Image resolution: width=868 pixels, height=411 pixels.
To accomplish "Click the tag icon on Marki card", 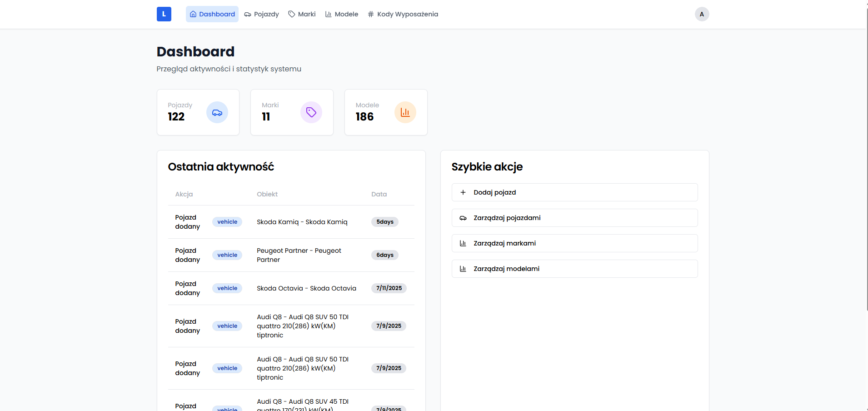I will pyautogui.click(x=311, y=112).
